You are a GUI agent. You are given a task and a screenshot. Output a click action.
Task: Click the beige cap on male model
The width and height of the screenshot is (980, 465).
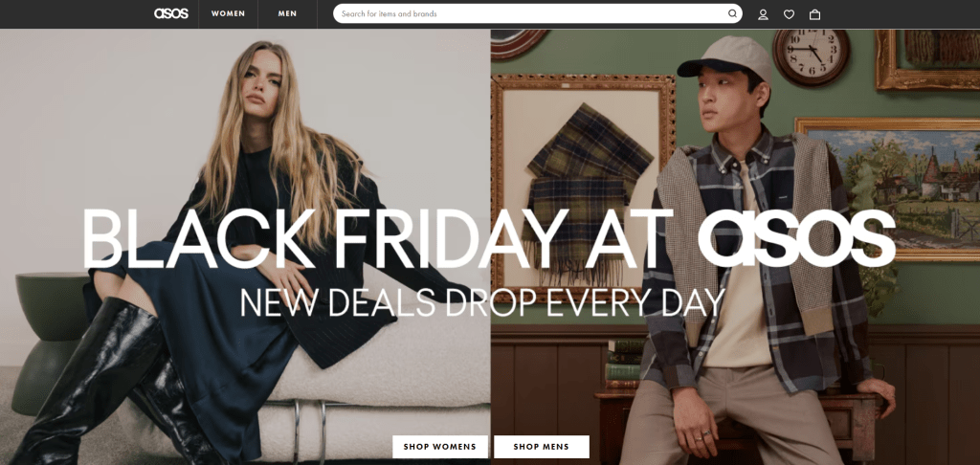coord(726,57)
